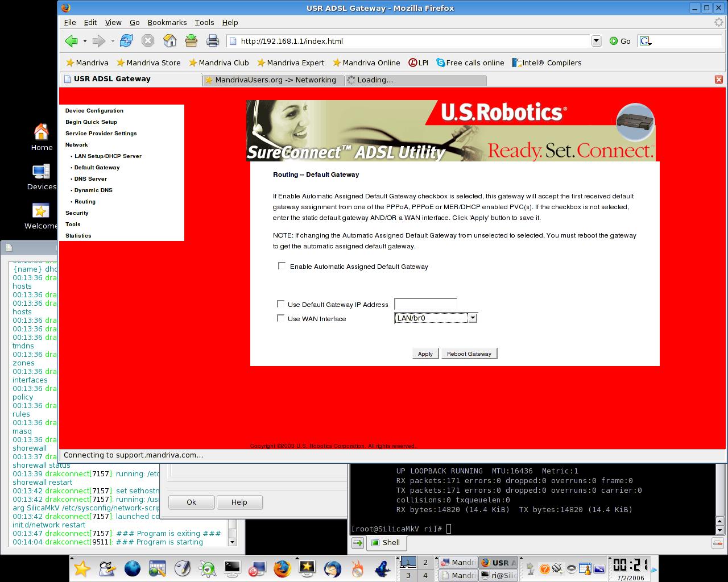
Task: Open the Shell tab in the terminal window
Action: click(386, 543)
